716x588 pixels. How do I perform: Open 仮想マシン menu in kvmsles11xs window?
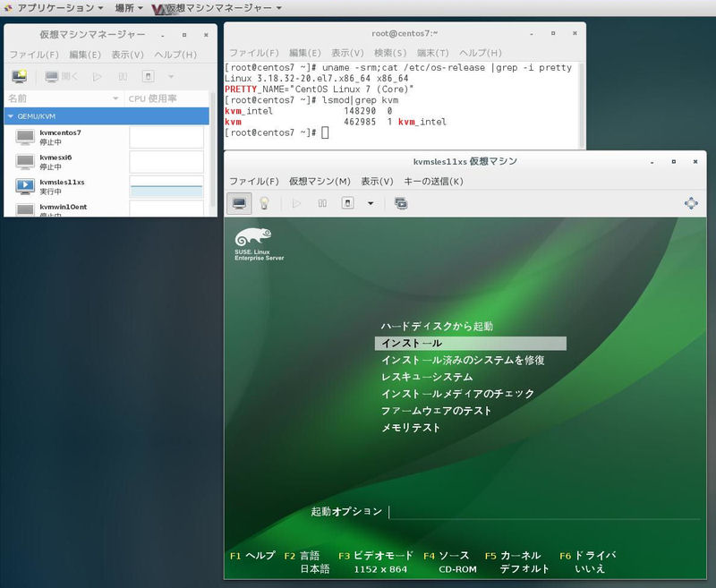click(x=320, y=182)
